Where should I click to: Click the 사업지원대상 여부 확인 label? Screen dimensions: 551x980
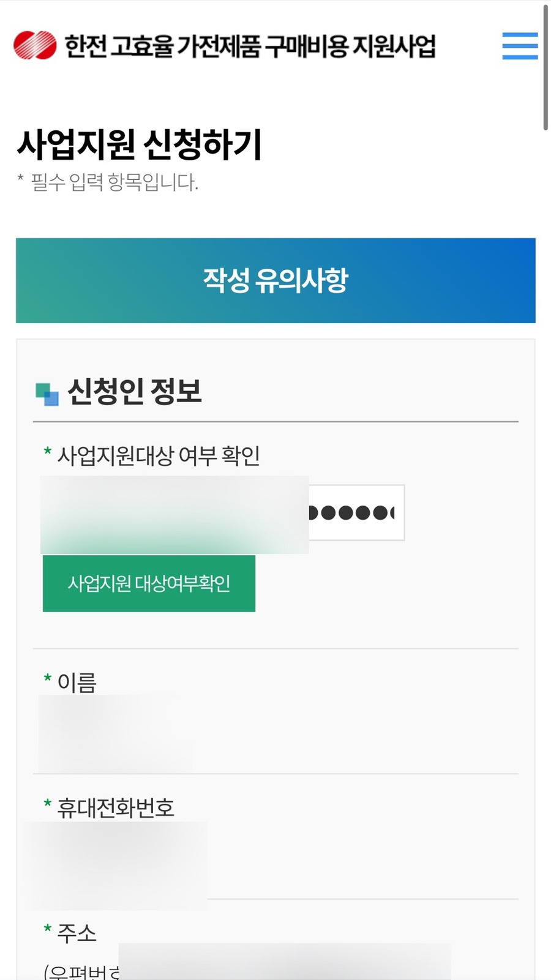(159, 455)
